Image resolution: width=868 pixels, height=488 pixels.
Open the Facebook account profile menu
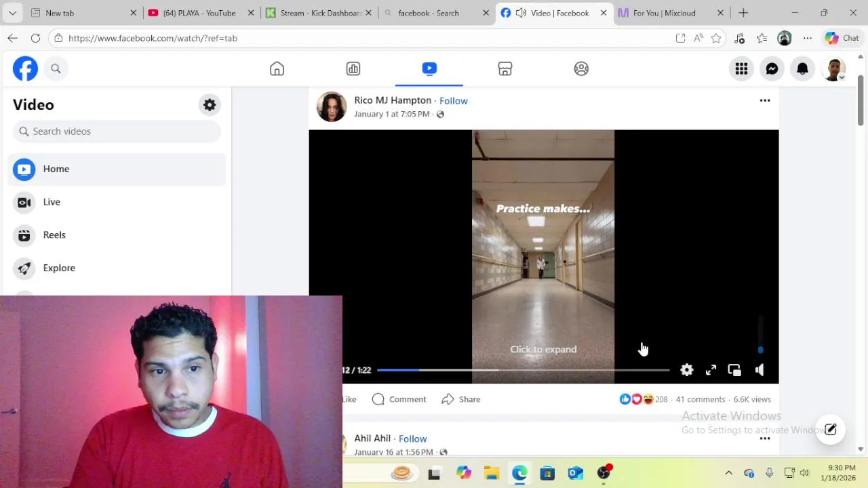[x=833, y=68]
